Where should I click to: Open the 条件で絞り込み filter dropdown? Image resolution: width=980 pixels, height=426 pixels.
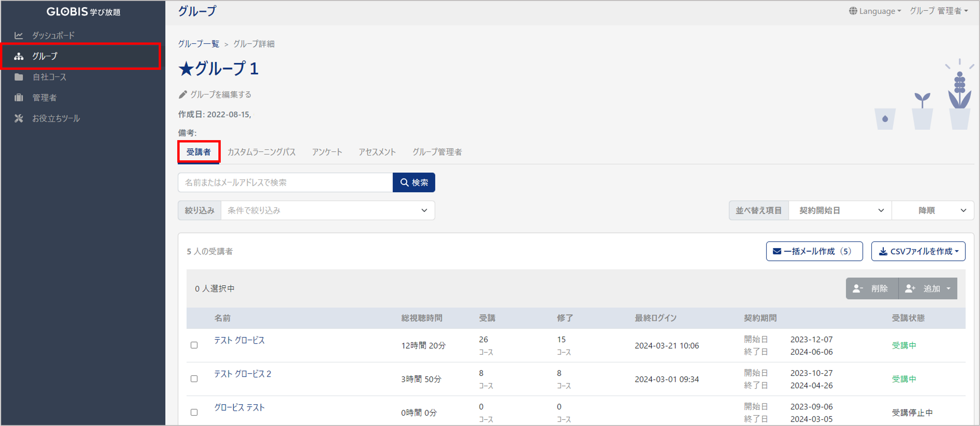(327, 210)
